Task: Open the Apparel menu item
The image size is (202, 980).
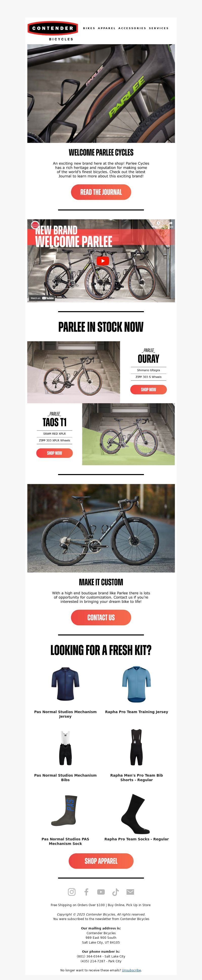Action: tap(107, 28)
